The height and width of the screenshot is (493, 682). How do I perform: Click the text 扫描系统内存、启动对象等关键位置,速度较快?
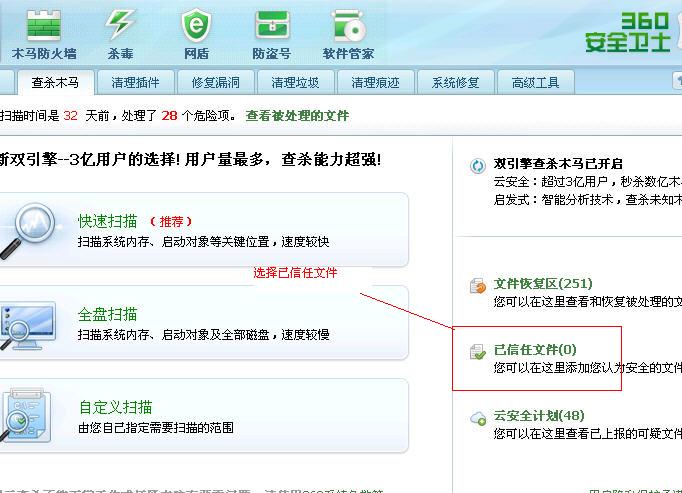204,241
